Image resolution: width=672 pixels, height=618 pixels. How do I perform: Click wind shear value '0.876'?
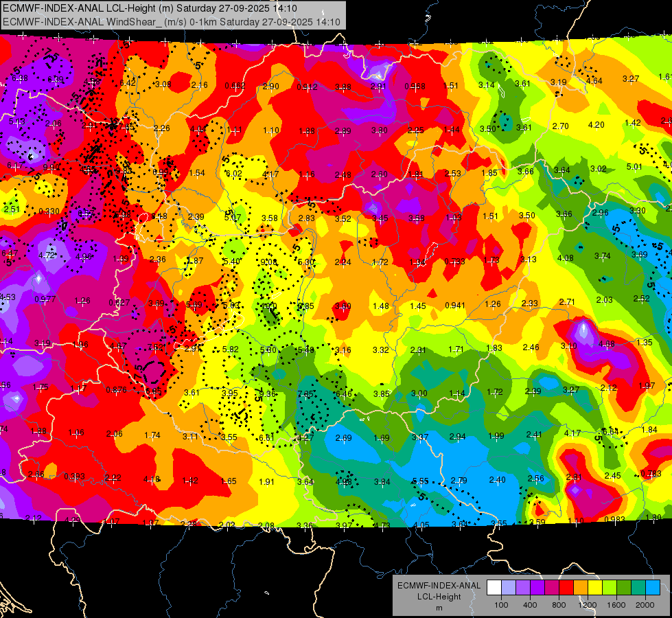tap(116, 390)
